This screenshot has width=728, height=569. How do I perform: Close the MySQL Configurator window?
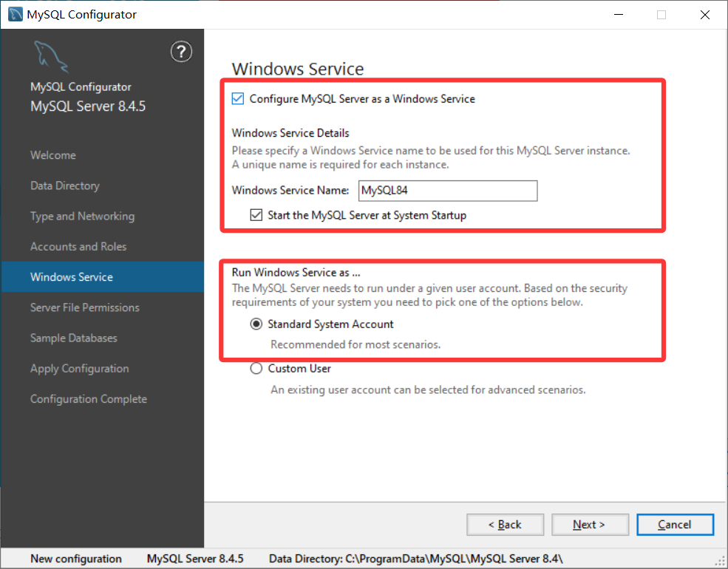[705, 15]
